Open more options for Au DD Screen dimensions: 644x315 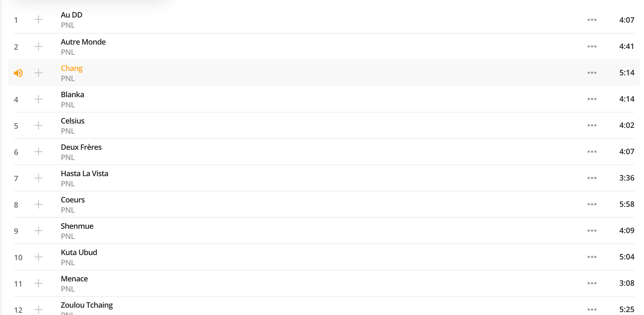click(x=592, y=20)
